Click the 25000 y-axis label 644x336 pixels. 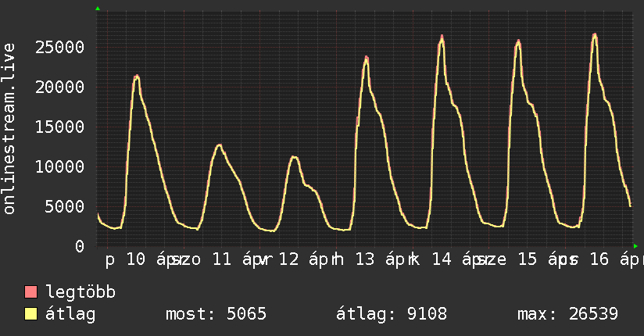59,47
